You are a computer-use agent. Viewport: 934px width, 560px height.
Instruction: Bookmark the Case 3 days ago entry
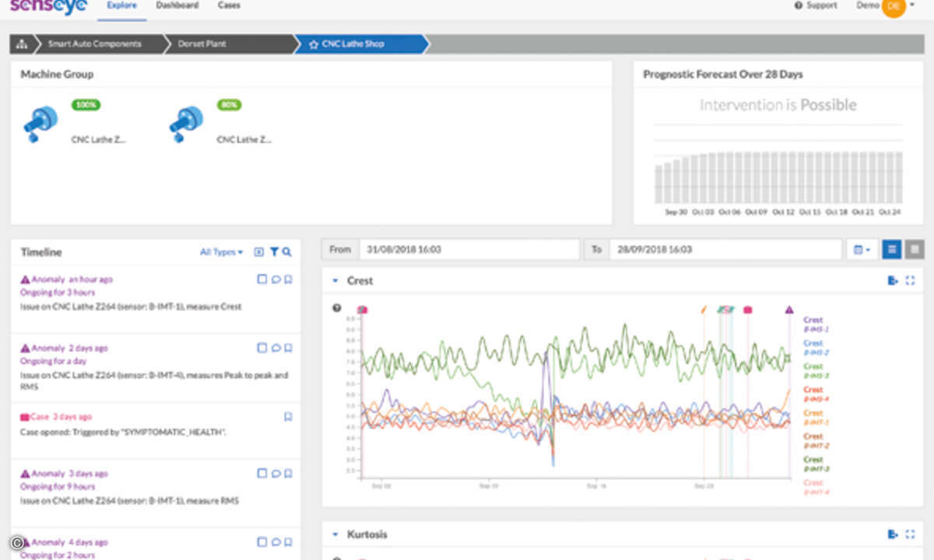[x=287, y=417]
